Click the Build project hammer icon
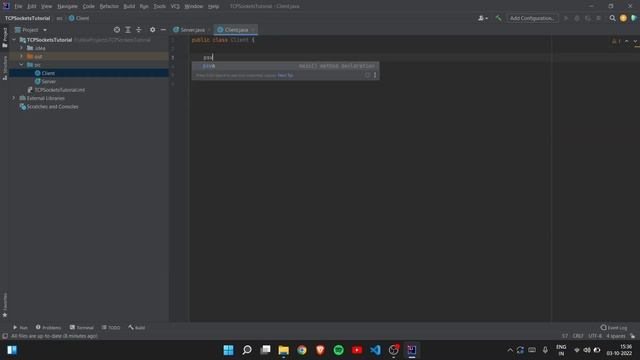The width and height of the screenshot is (640, 360). [x=498, y=18]
